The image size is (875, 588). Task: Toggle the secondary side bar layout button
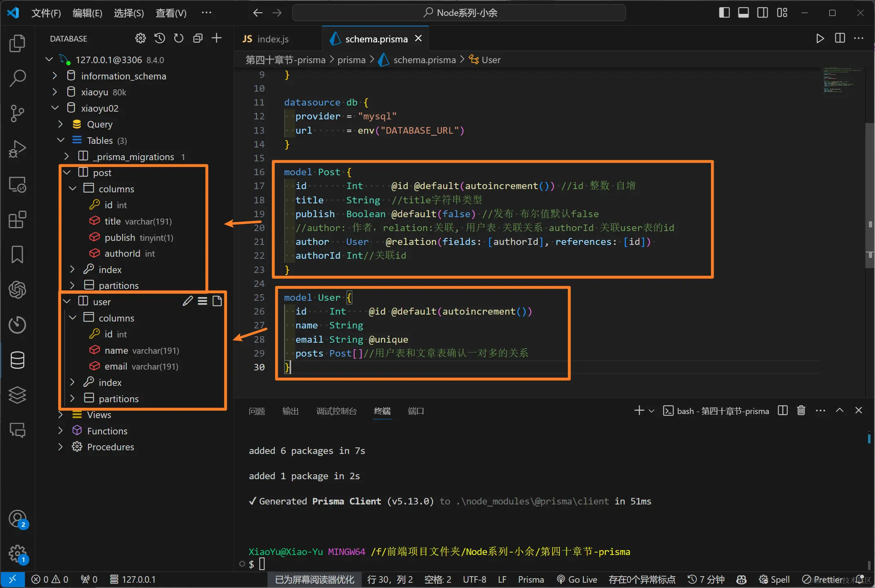(x=762, y=13)
